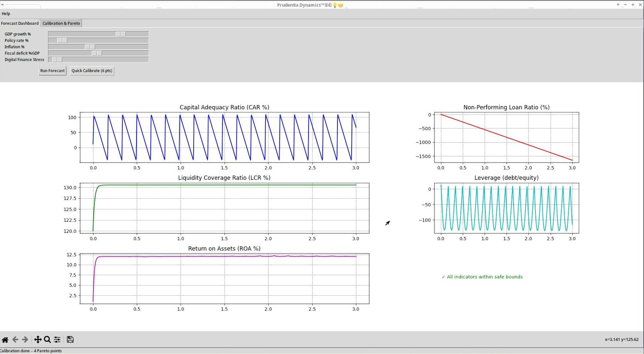The image size is (644, 354).
Task: Go back to previous plot view
Action: pos(15,339)
